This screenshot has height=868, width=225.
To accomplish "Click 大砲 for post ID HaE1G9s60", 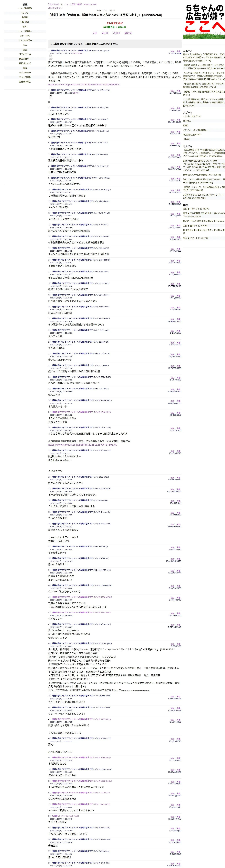I will tap(178, 120).
